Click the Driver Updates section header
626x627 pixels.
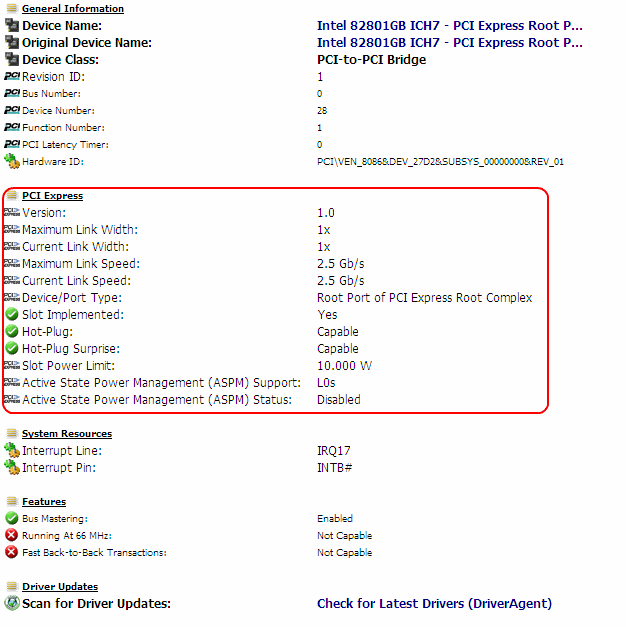[60, 587]
